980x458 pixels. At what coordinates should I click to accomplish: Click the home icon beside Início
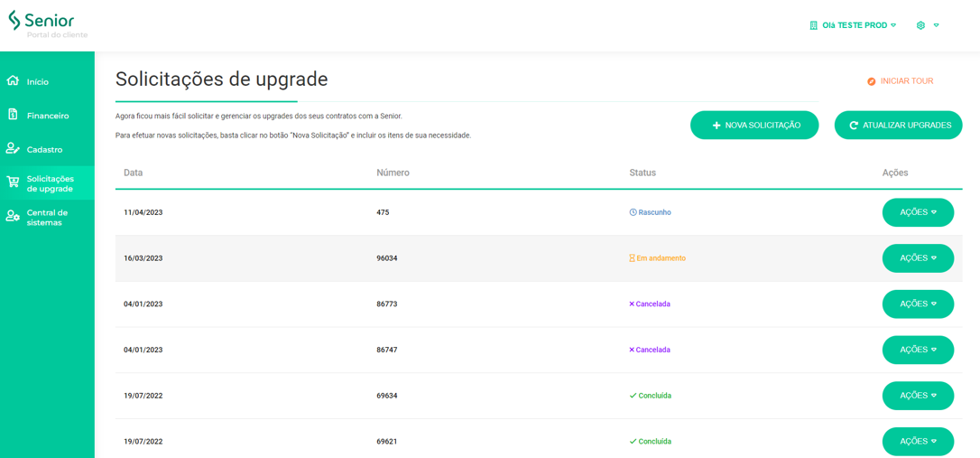(x=12, y=81)
